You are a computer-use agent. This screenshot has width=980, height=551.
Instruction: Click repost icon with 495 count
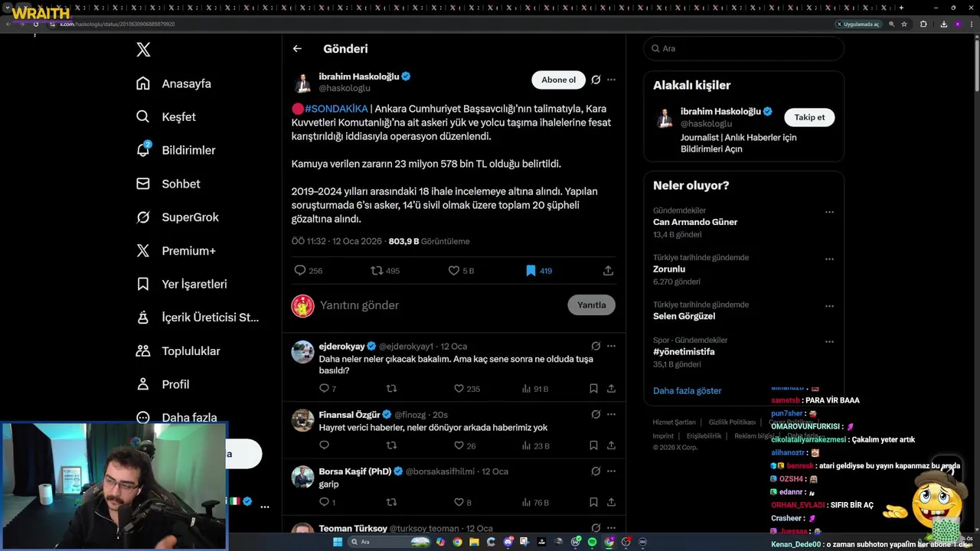(377, 270)
